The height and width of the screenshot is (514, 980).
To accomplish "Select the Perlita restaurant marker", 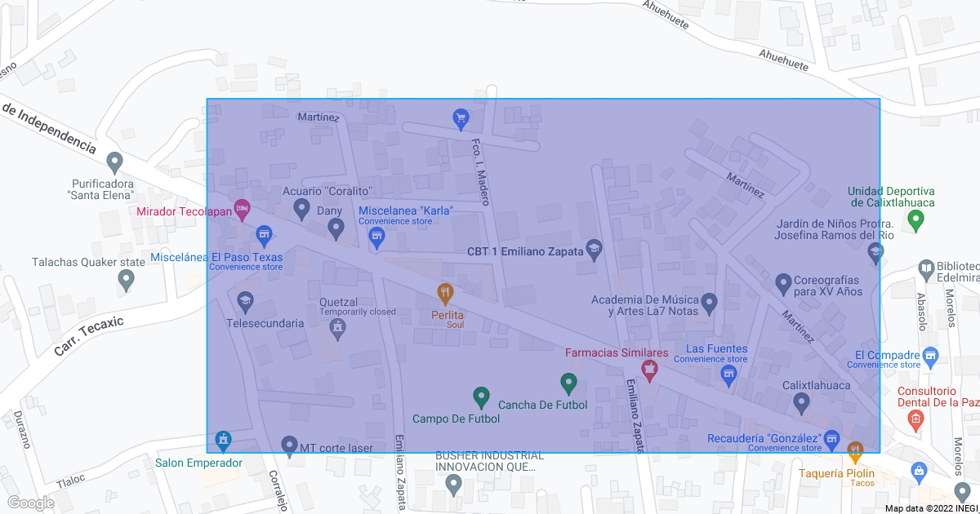I will [445, 293].
